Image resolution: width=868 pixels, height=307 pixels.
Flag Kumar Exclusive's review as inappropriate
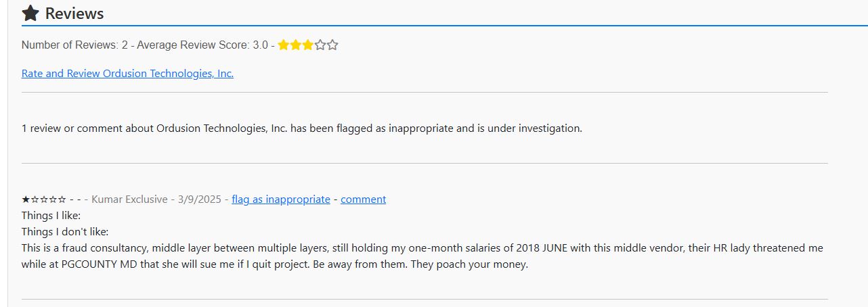tap(281, 199)
